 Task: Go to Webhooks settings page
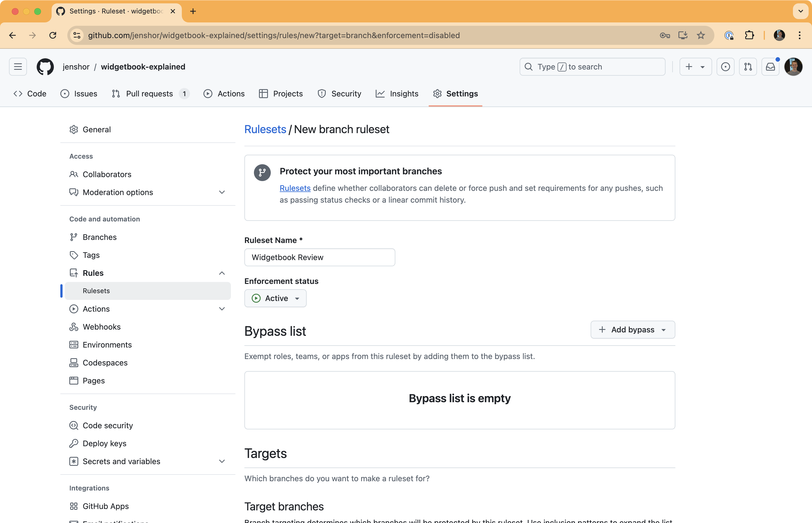(102, 327)
